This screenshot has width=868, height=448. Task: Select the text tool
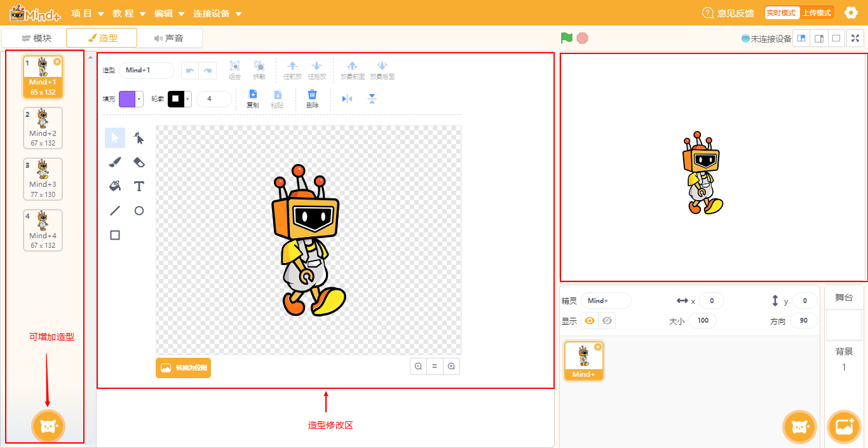point(139,186)
